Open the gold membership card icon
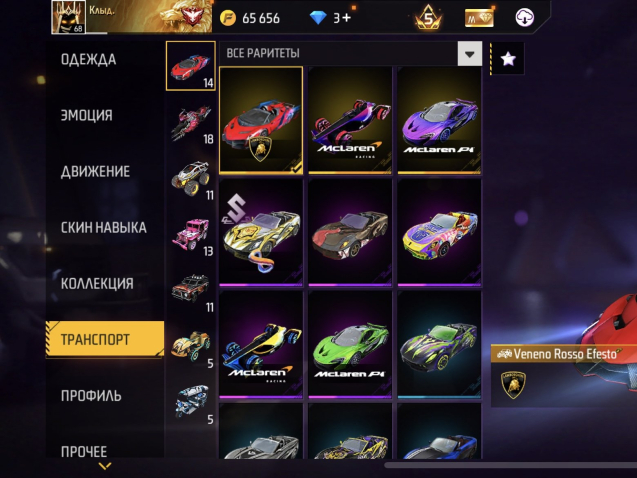 point(479,18)
